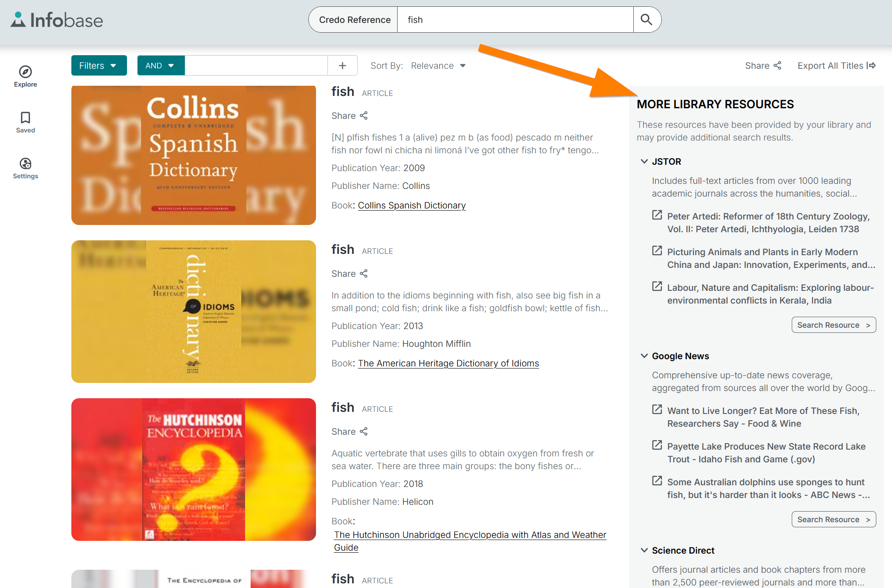Collapse the Science Direct section
This screenshot has height=588, width=892.
click(644, 550)
